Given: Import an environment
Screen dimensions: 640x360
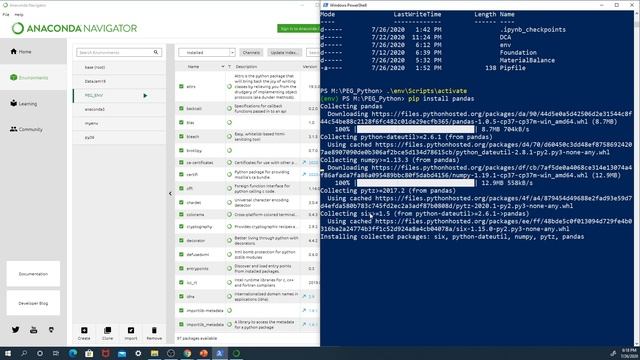Looking at the screenshot, I should tap(131, 333).
